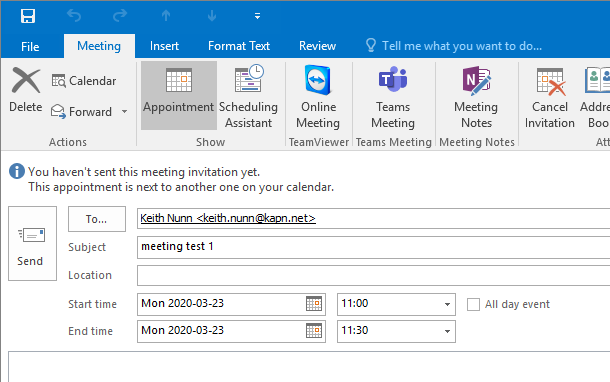Open the Customize Quick Access Toolbar menu
This screenshot has width=610, height=382.
pos(257,16)
